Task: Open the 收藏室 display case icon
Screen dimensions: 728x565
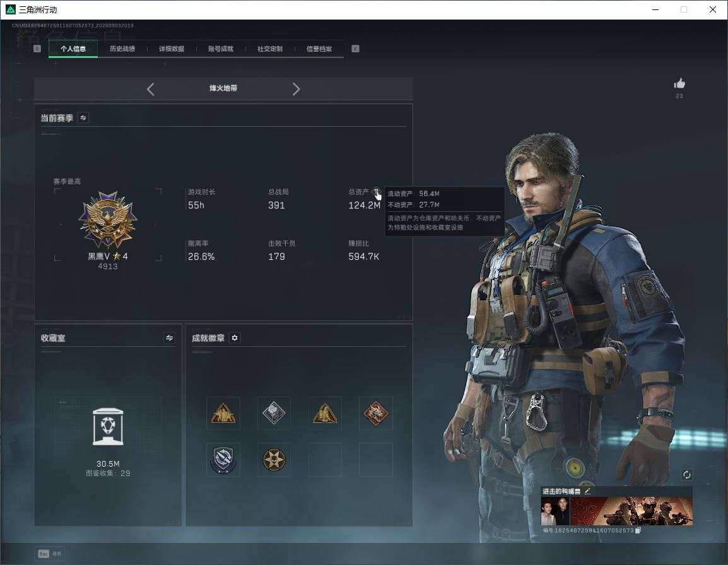Action: (x=108, y=426)
